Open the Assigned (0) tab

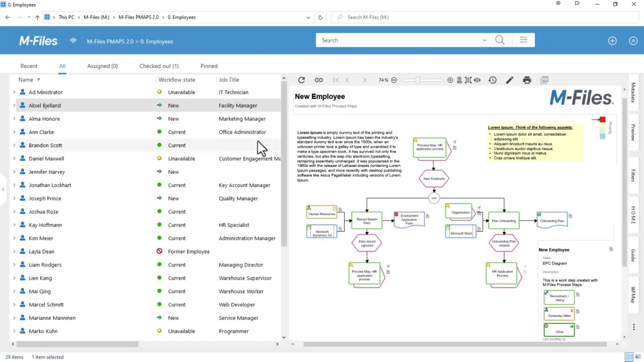tap(102, 66)
